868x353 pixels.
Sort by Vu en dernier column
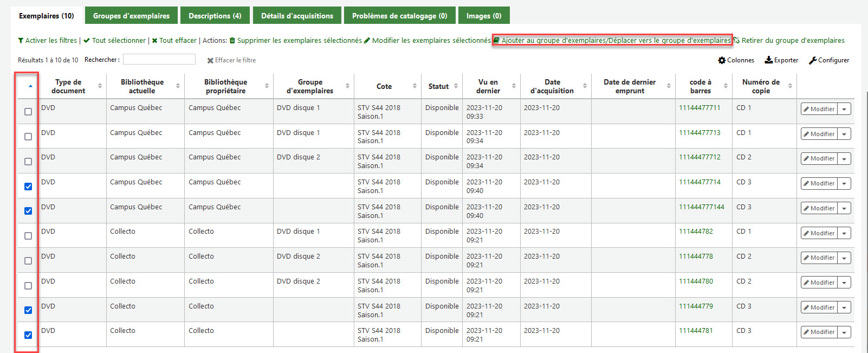pyautogui.click(x=491, y=86)
